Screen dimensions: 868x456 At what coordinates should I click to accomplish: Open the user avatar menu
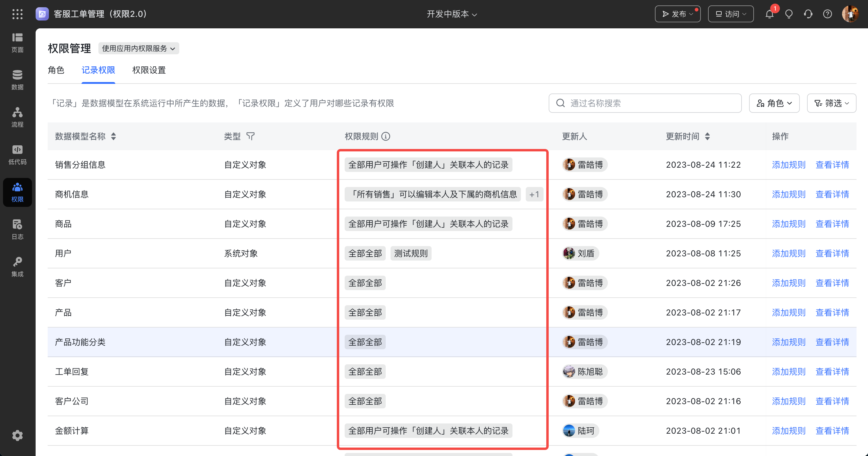[x=850, y=14]
